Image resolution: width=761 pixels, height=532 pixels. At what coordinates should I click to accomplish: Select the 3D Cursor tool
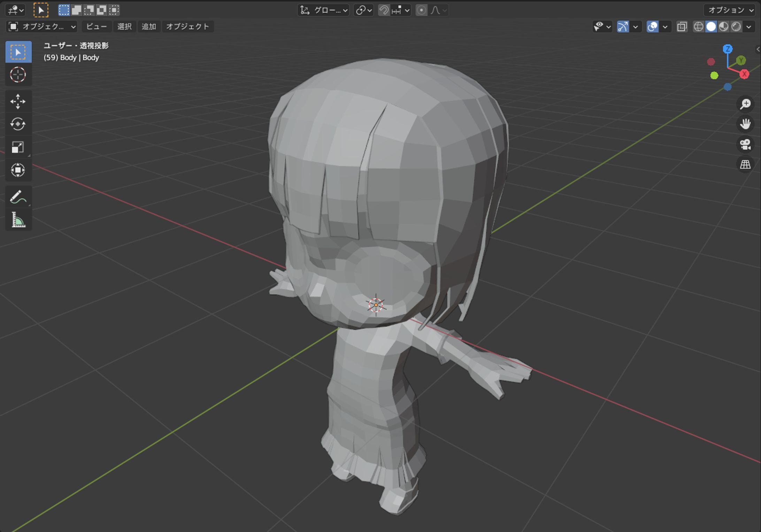tap(18, 75)
